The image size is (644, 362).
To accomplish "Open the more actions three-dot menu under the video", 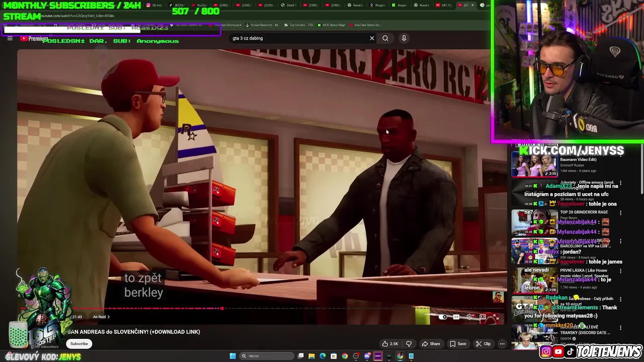I will point(502,344).
